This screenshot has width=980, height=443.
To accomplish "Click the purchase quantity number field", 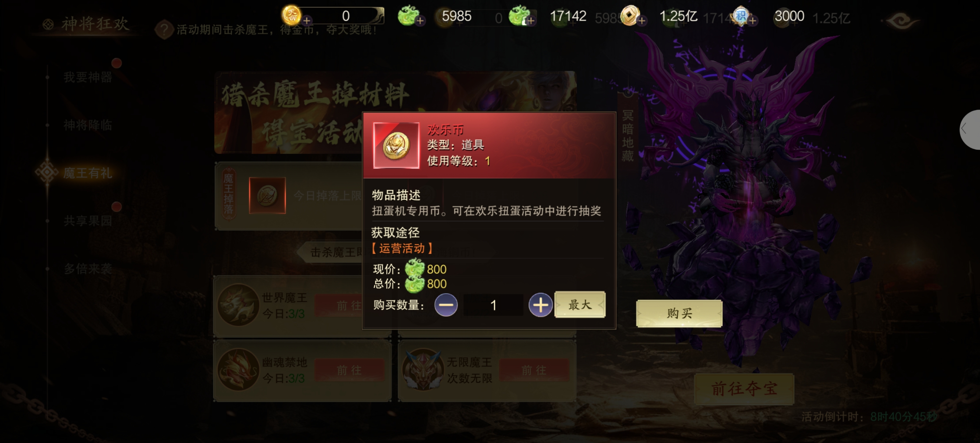I will pos(493,305).
